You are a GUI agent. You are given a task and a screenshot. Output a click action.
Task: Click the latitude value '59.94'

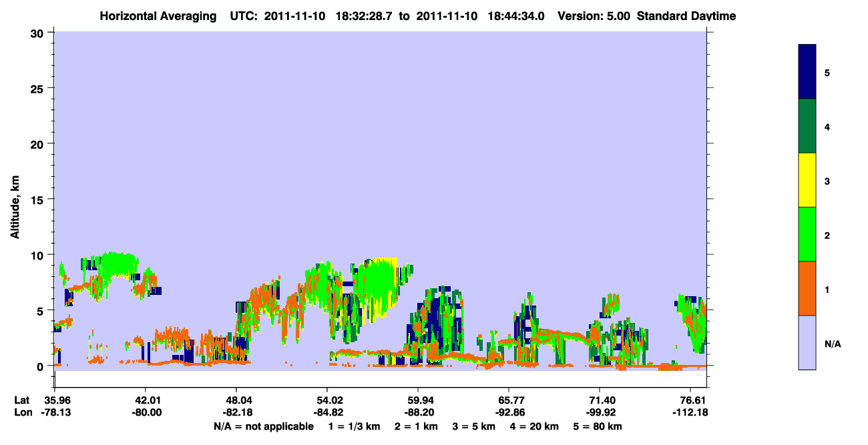point(418,400)
